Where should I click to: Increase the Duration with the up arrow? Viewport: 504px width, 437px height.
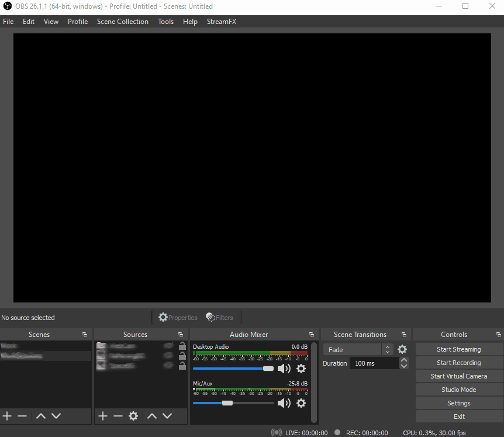point(404,360)
